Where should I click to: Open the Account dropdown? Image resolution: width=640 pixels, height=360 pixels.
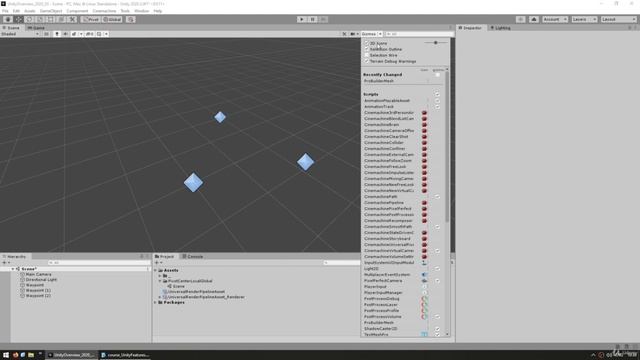pyautogui.click(x=555, y=19)
